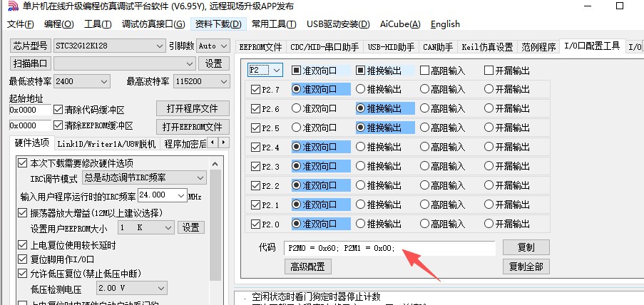Click the code start address 0x0000 field
Viewport: 644px width, 305px height.
(30, 110)
